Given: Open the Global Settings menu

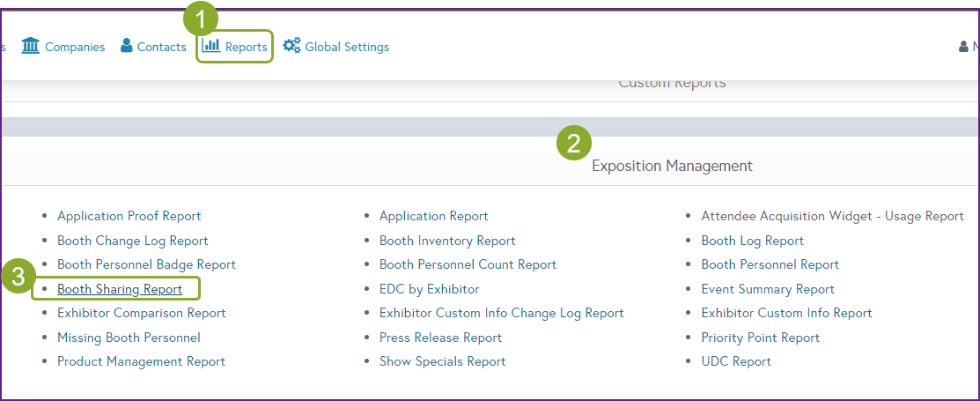Looking at the screenshot, I should tap(346, 47).
